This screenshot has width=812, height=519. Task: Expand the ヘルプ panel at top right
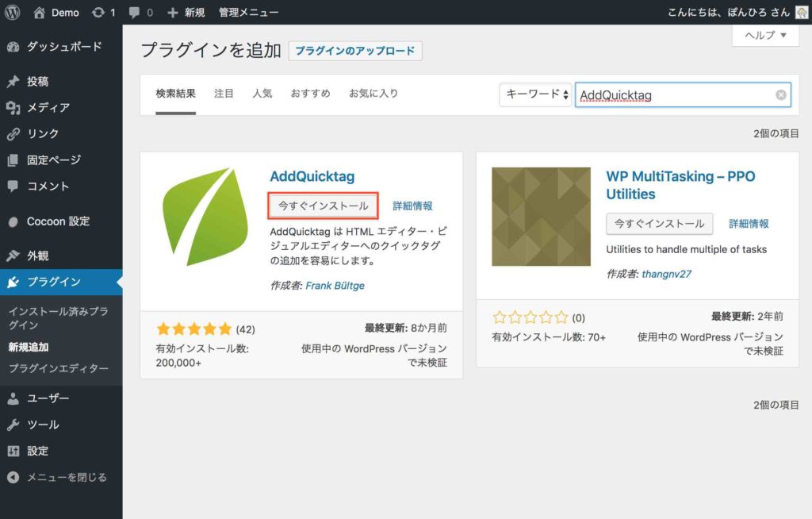[764, 36]
